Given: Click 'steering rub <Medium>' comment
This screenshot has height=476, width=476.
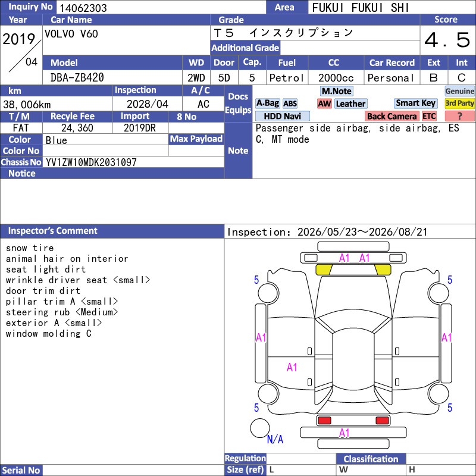Looking at the screenshot, I should tap(62, 312).
